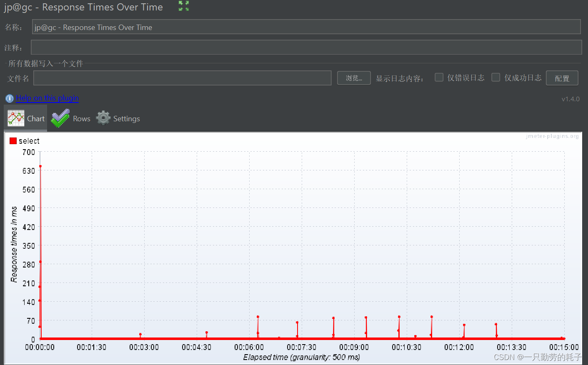Click the 350 y-axis value
This screenshot has height=365, width=588.
(x=29, y=246)
